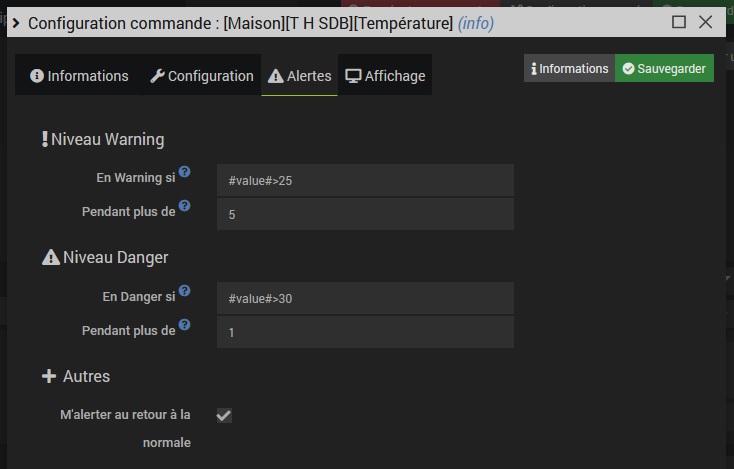Image resolution: width=734 pixels, height=469 pixels.
Task: Toggle 'M'alerter au retour à la normale' checkbox
Action: click(x=224, y=415)
